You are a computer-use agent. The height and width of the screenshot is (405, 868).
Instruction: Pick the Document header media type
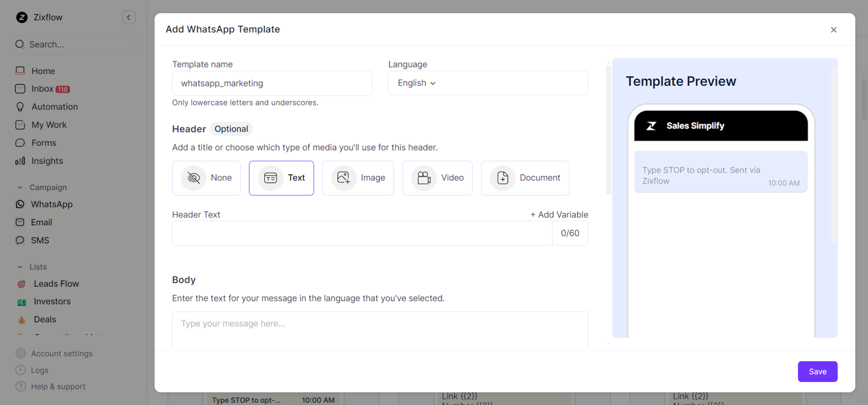[525, 178]
